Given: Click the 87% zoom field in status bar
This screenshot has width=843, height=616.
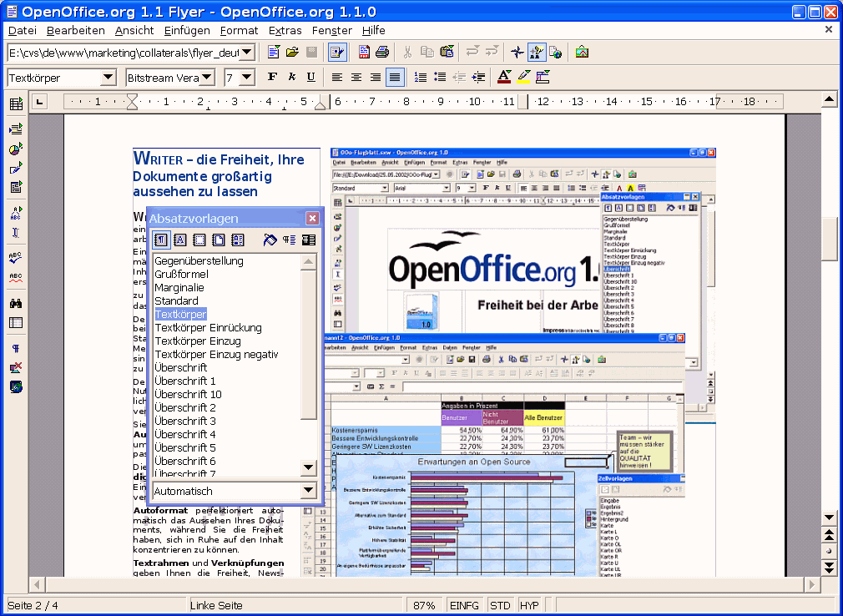Looking at the screenshot, I should pyautogui.click(x=424, y=605).
